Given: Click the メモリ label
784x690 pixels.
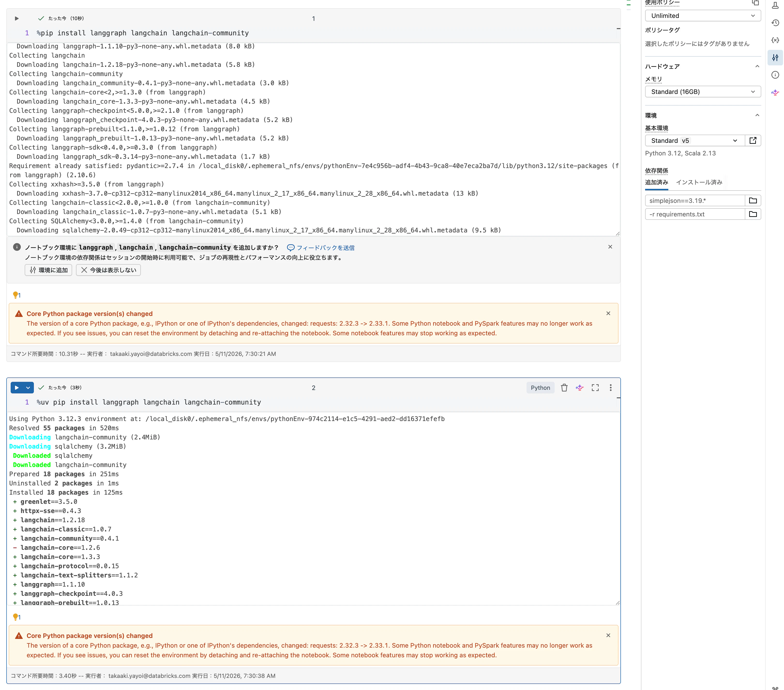Looking at the screenshot, I should [653, 79].
